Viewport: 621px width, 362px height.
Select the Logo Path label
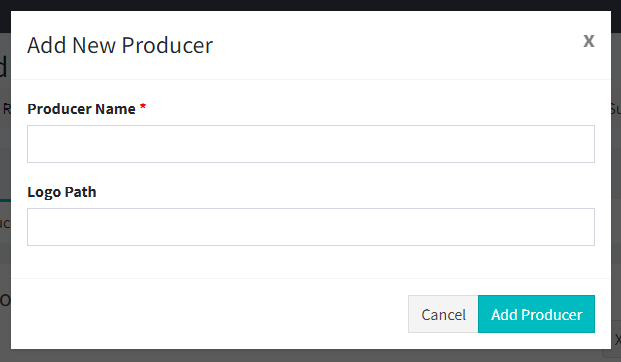click(62, 192)
